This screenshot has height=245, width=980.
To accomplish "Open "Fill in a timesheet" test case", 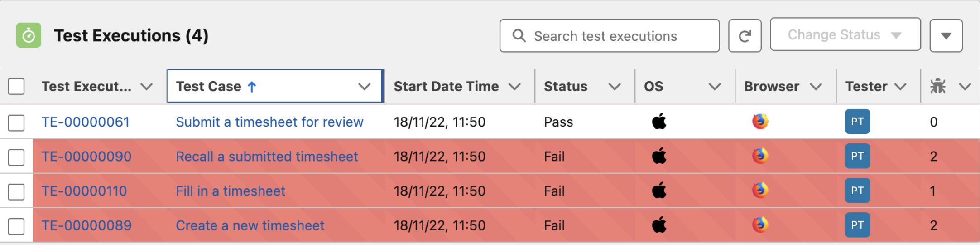I will coord(230,191).
